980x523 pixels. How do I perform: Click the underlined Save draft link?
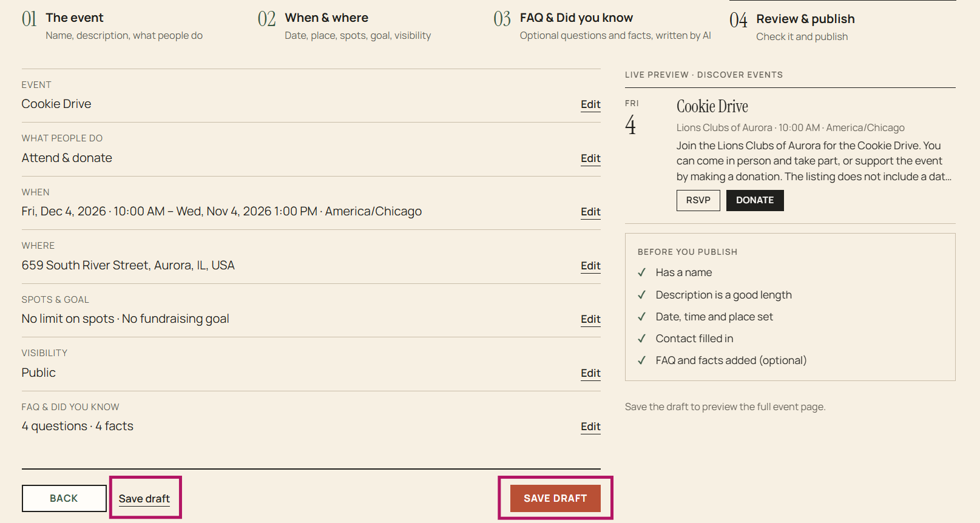[144, 499]
